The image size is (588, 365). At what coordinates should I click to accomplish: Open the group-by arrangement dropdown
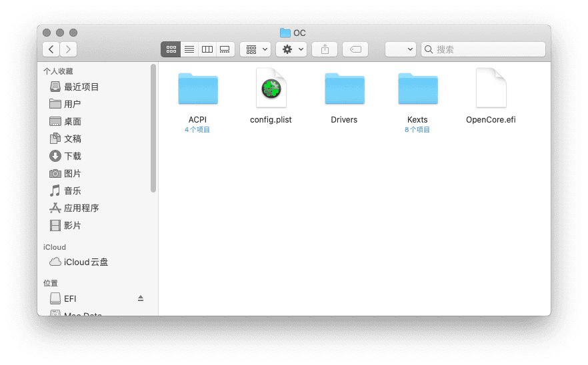coord(256,49)
